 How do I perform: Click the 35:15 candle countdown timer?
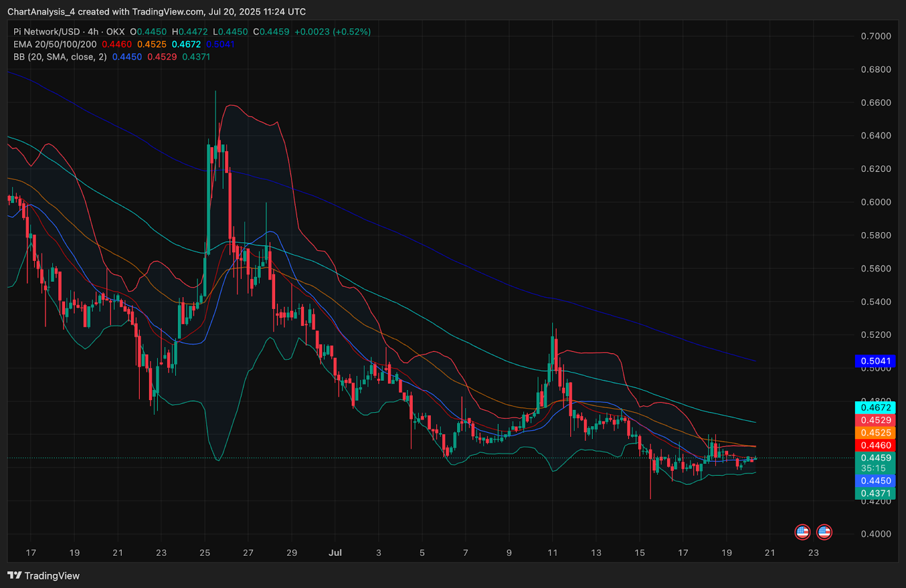coord(873,469)
